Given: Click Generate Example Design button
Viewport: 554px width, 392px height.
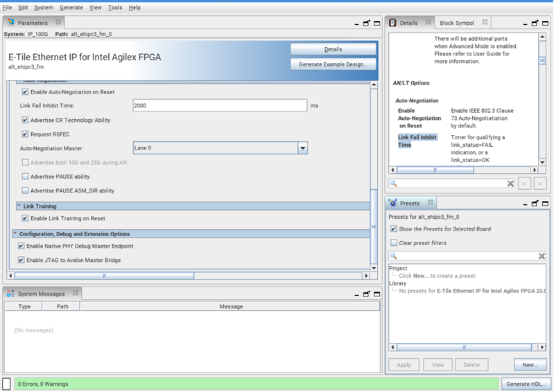Looking at the screenshot, I should 334,64.
